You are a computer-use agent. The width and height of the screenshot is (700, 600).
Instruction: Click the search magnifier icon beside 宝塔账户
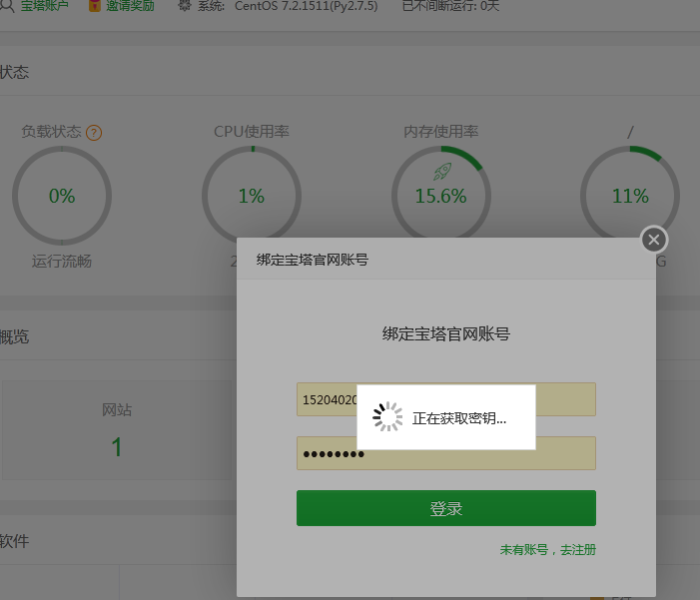8,6
